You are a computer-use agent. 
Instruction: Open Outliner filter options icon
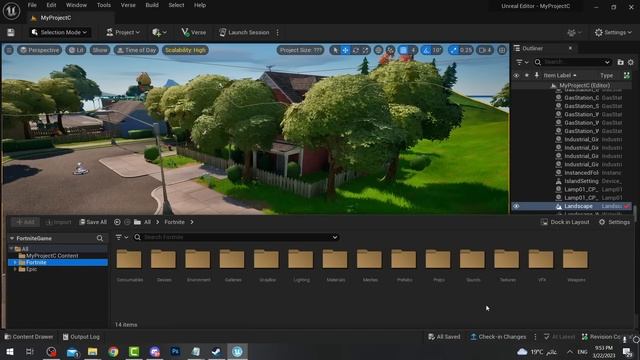pyautogui.click(x=522, y=62)
